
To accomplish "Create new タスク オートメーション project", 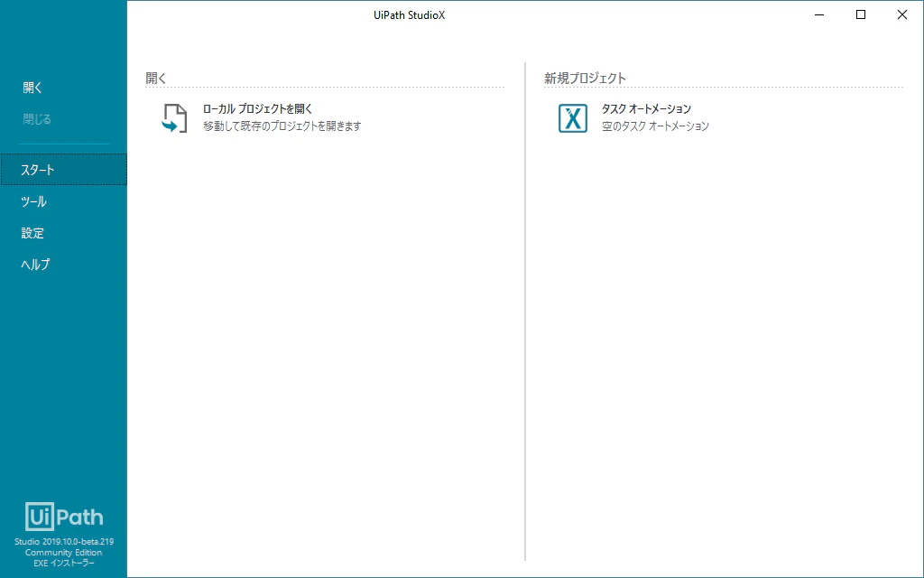I will [646, 109].
